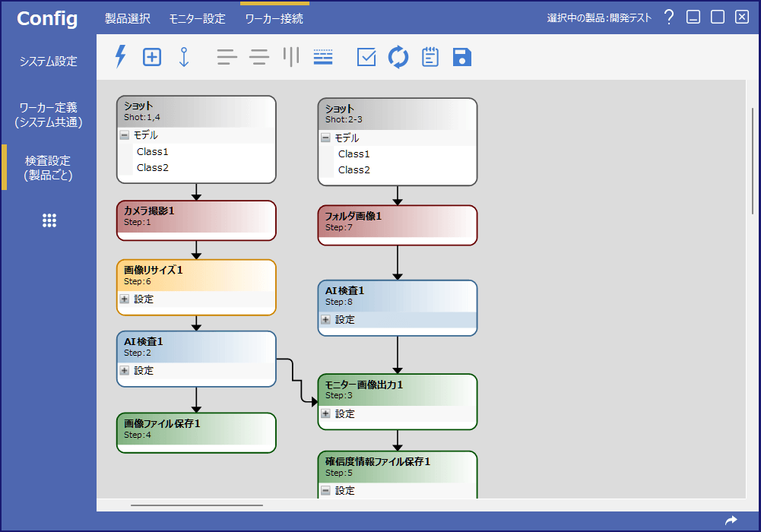Image resolution: width=761 pixels, height=532 pixels.
Task: Click the align center toolbar icon
Action: [x=259, y=57]
